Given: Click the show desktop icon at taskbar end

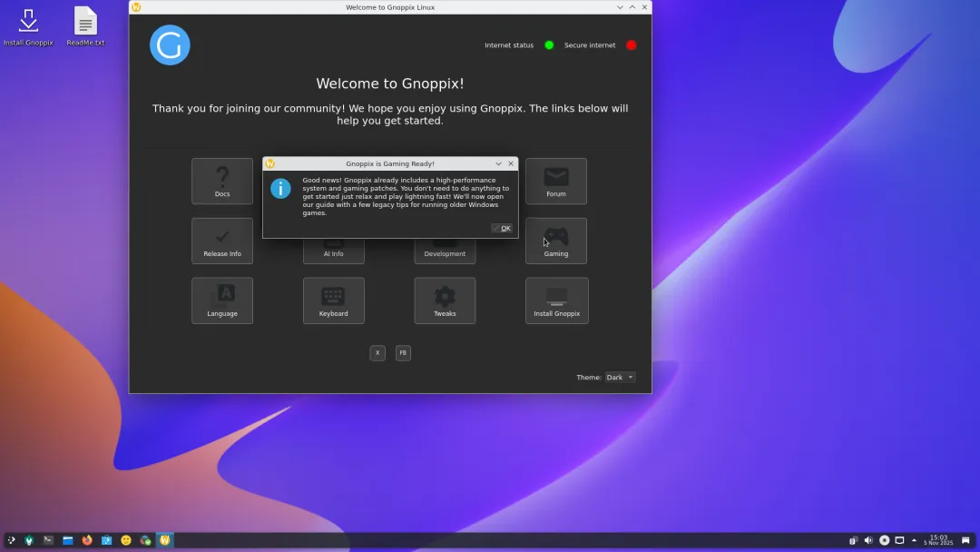Looking at the screenshot, I should click(965, 540).
